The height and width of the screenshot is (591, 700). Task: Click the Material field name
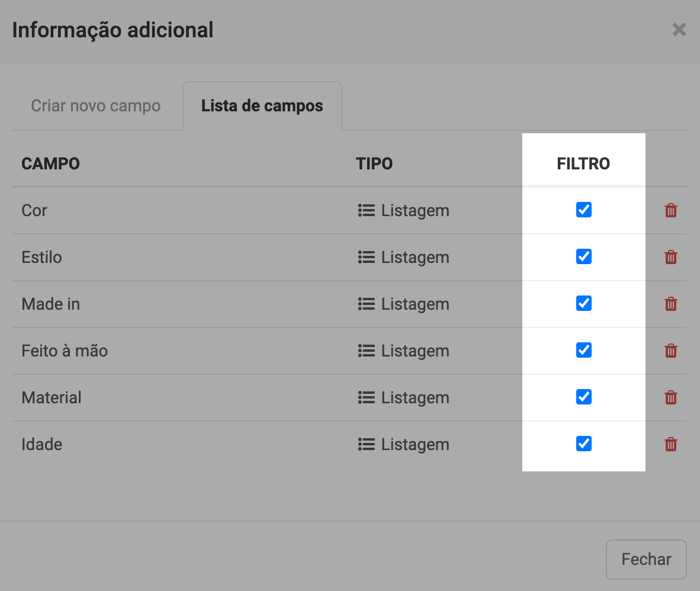(52, 397)
